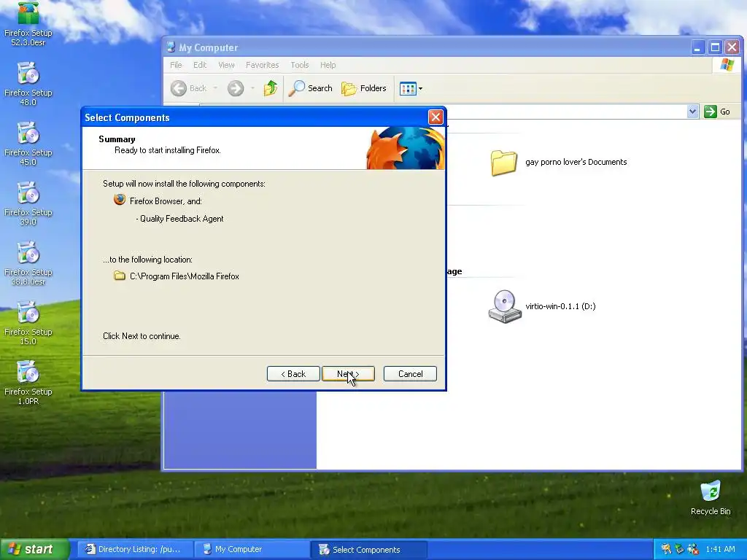Click Next in the Firefox installer
This screenshot has width=747, height=560.
348,374
